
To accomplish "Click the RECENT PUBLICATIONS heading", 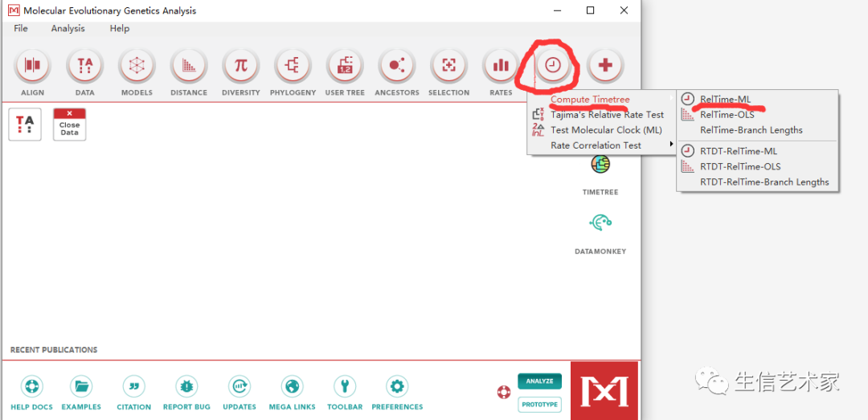I will coord(54,349).
